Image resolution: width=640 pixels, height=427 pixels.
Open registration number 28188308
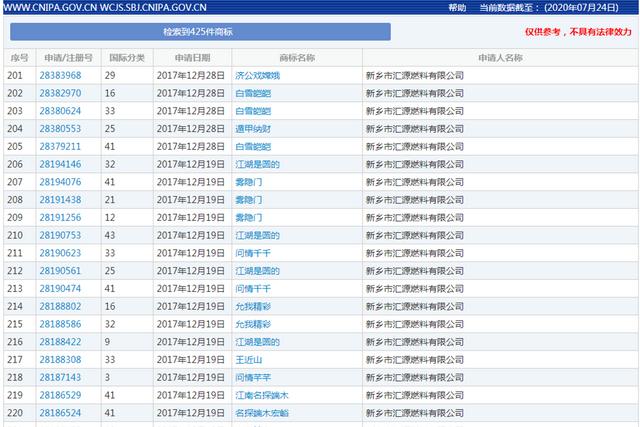(60, 360)
